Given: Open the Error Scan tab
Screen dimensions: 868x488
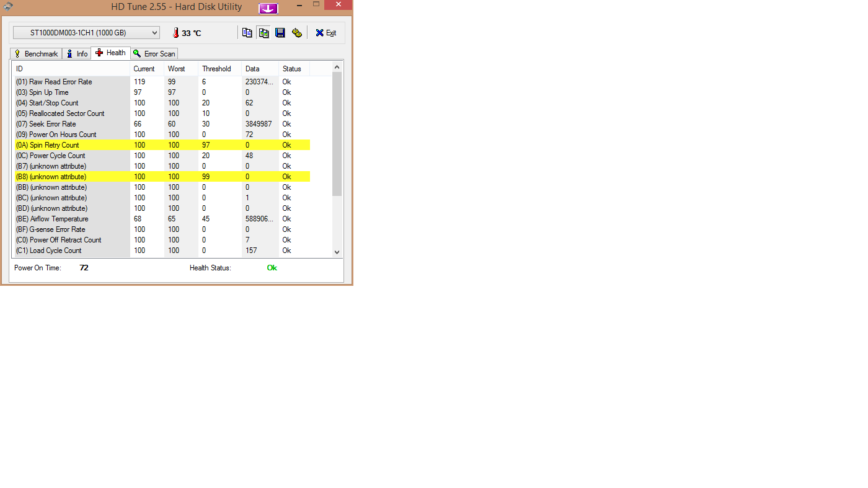Looking at the screenshot, I should point(154,54).
